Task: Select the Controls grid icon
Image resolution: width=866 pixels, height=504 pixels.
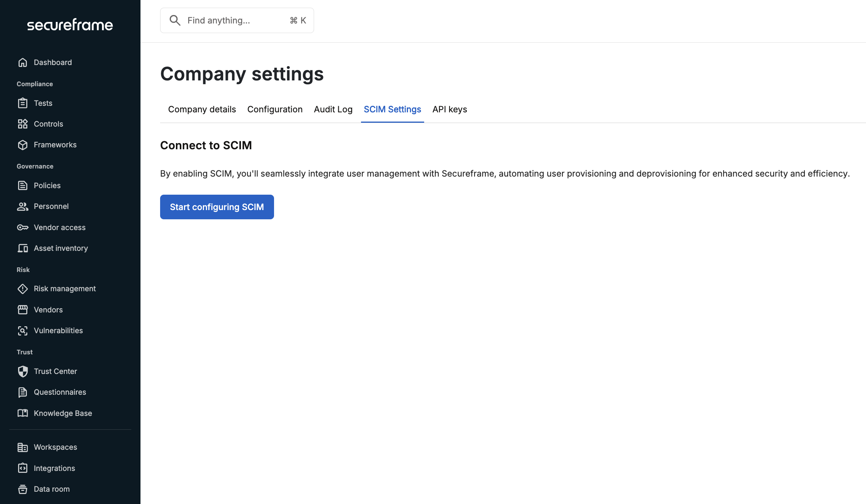Action: (x=23, y=124)
